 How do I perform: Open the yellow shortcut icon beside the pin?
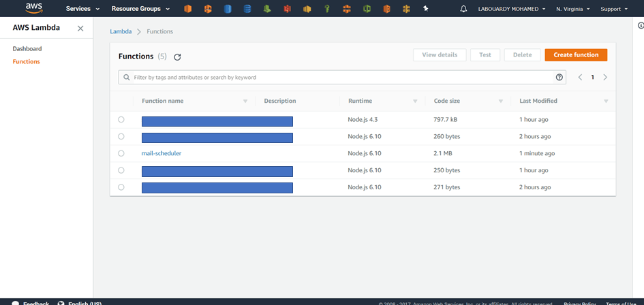click(406, 9)
